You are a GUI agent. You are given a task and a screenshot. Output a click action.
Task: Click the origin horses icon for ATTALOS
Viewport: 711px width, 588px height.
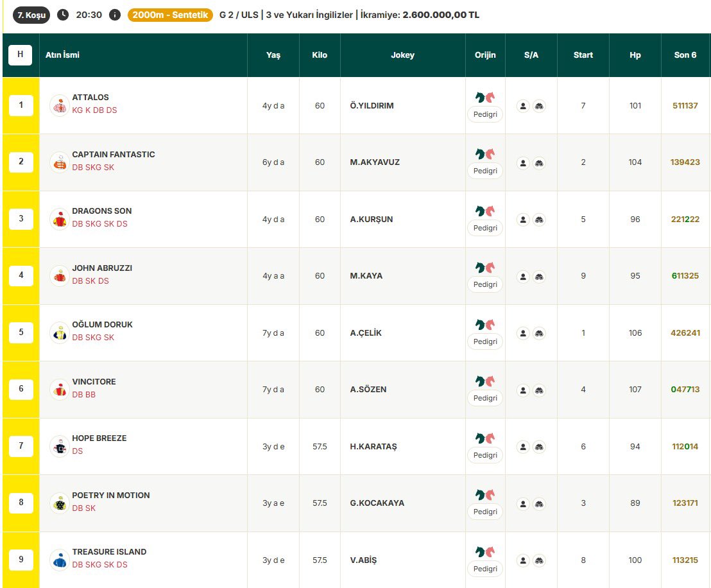[485, 97]
